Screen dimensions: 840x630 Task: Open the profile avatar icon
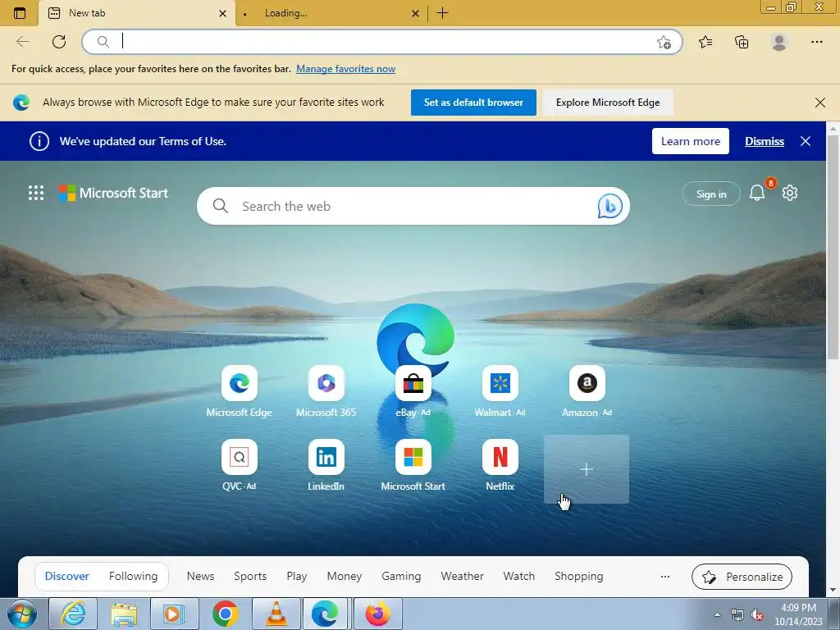pos(779,42)
